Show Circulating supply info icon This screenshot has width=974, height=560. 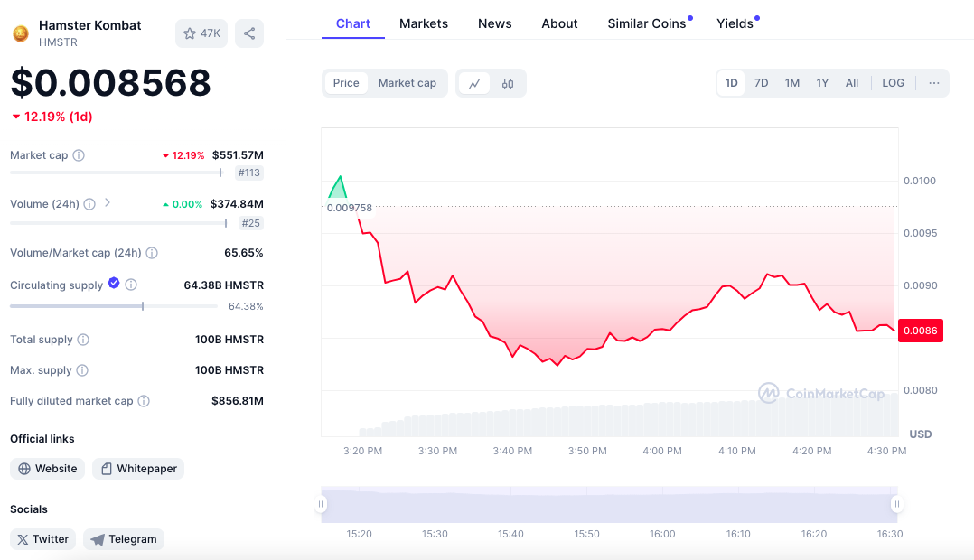(131, 285)
